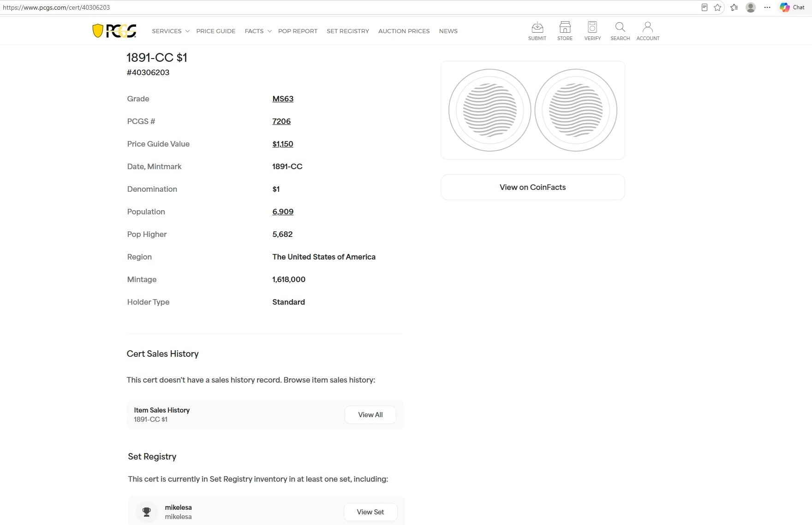Open the Submit icon in header
Screen dimensions: 812x525
(537, 31)
